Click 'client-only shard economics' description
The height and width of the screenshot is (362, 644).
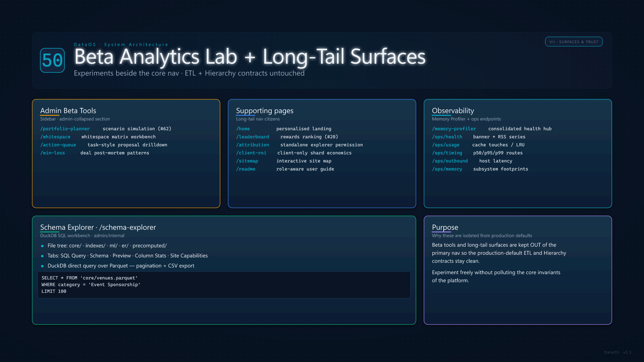point(315,153)
